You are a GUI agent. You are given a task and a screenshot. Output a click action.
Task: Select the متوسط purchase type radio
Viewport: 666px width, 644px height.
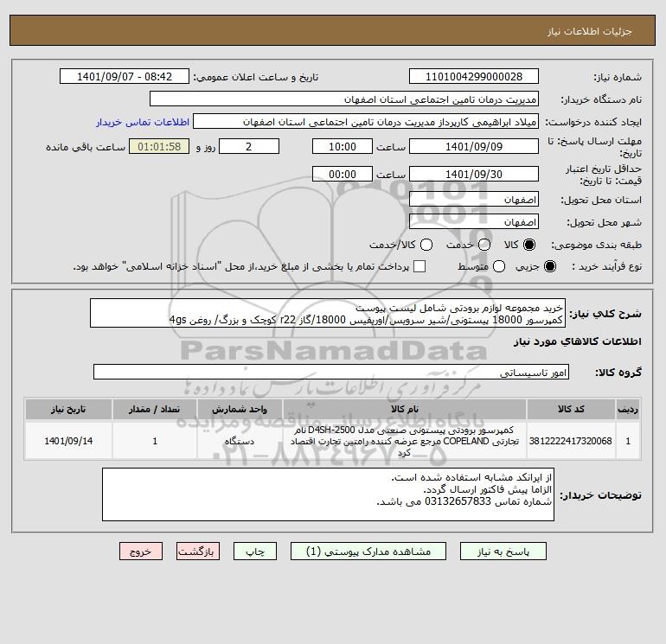click(499, 266)
